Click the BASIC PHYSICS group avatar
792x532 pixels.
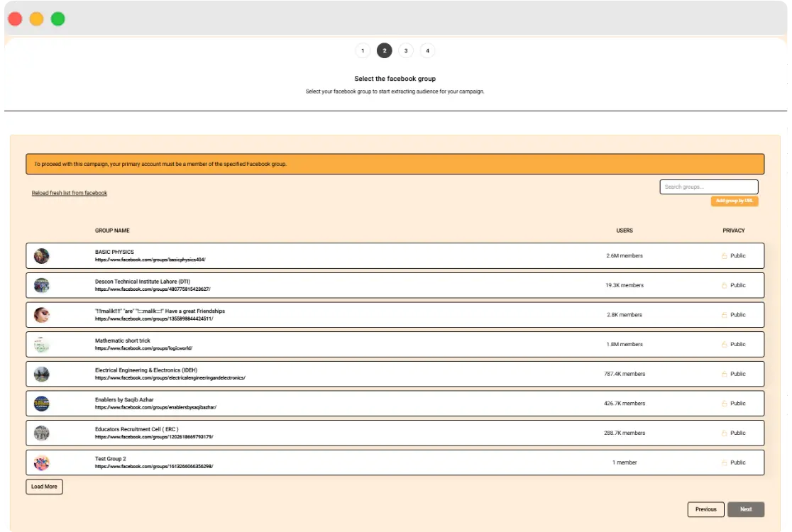(x=41, y=256)
